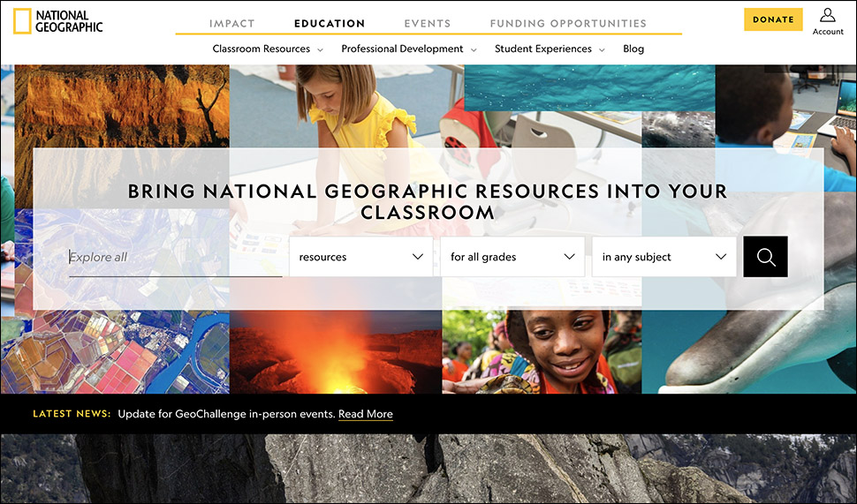Click the canyon cliffs photo tile

pos(122,106)
